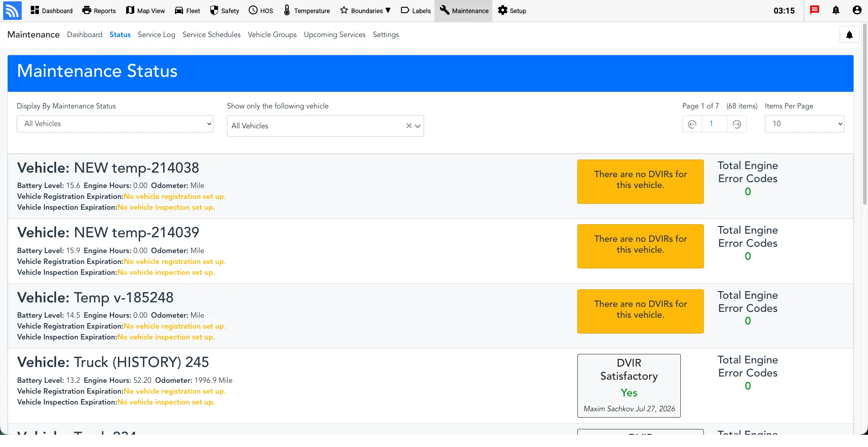Click Vehicle: NEW temp-214039 heading

click(108, 232)
